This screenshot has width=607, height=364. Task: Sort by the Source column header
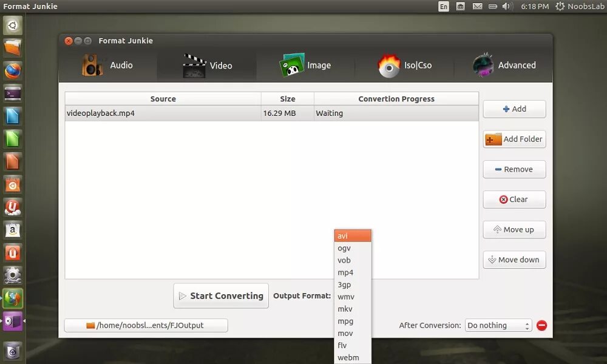[x=163, y=99]
